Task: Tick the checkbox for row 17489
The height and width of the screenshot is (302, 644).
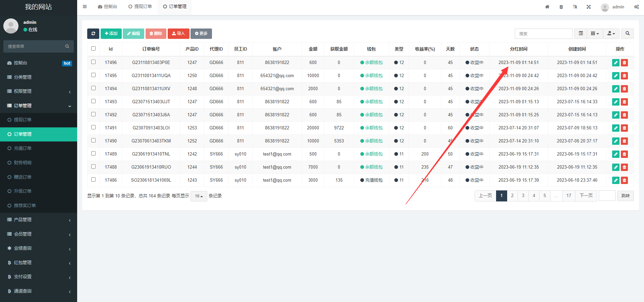Action: pyautogui.click(x=94, y=154)
